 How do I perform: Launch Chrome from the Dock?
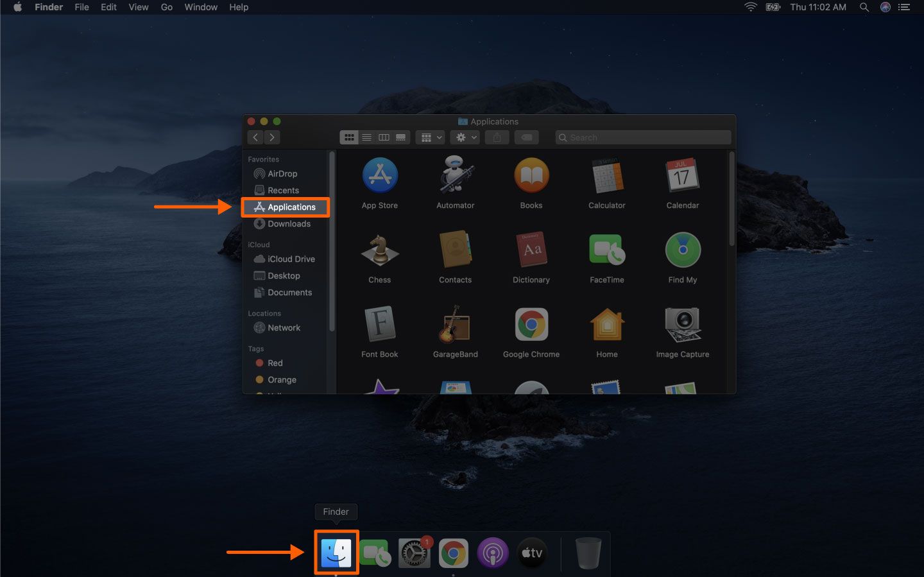(x=454, y=553)
